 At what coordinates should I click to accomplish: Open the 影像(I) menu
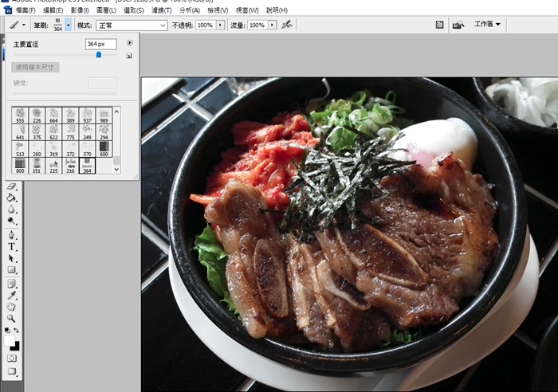click(x=80, y=10)
